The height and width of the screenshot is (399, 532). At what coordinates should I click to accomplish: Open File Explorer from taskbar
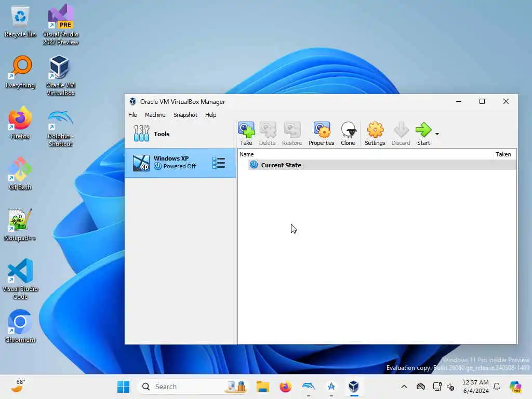pyautogui.click(x=262, y=387)
